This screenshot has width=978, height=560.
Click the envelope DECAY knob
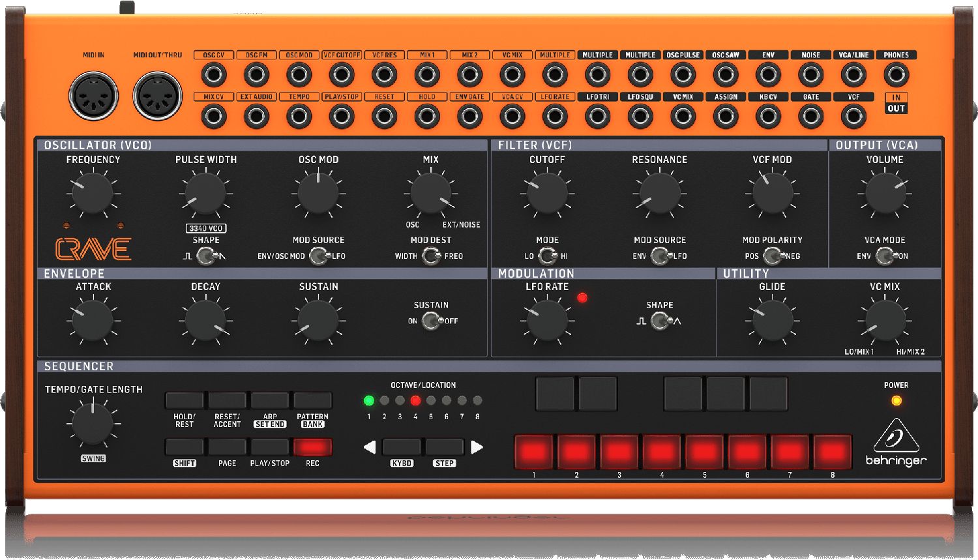(x=205, y=321)
